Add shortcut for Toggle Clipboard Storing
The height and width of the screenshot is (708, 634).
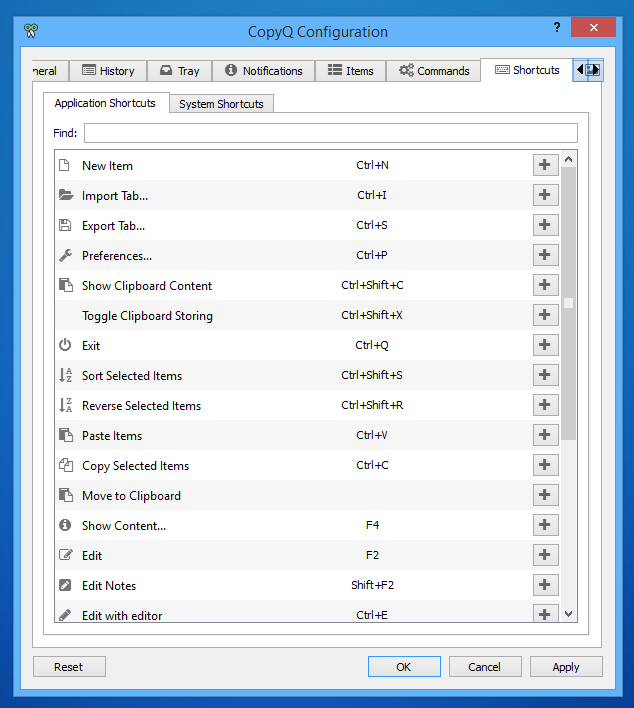(x=544, y=315)
